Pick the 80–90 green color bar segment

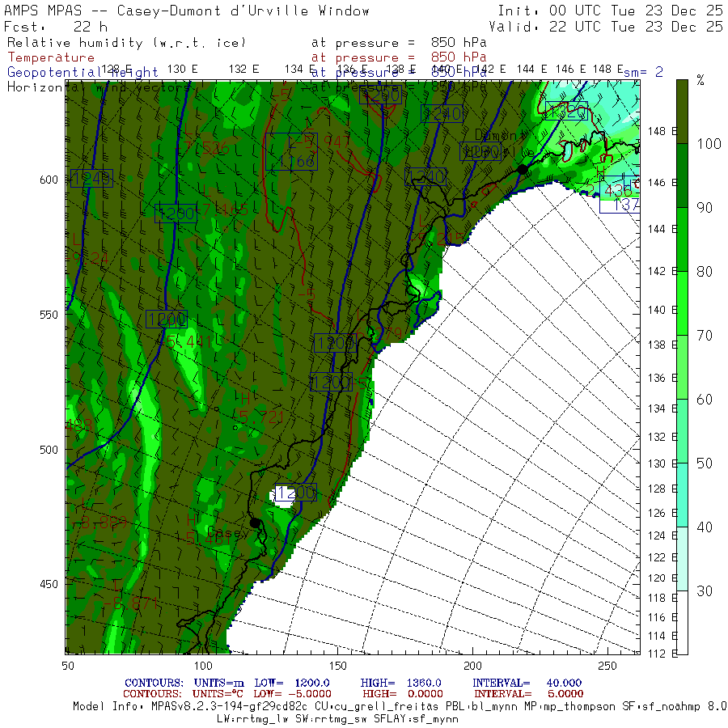[682, 239]
